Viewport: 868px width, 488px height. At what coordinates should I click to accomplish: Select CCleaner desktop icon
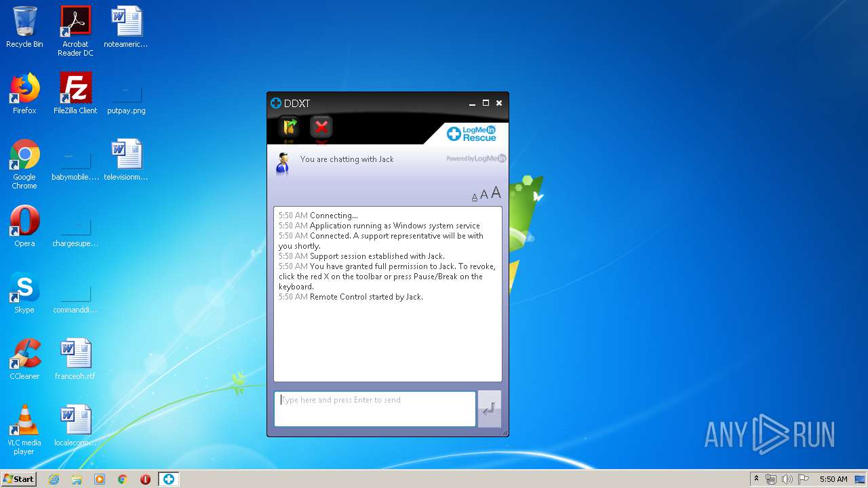tap(24, 359)
